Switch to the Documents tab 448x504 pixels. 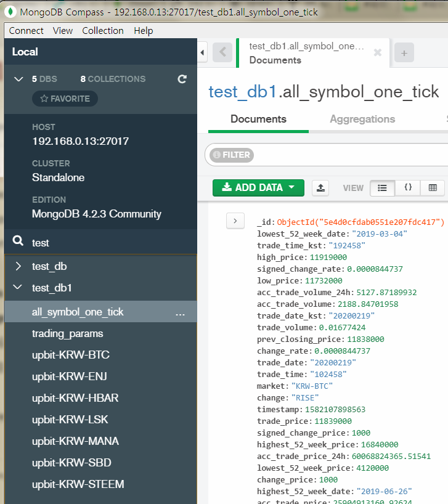(x=258, y=119)
